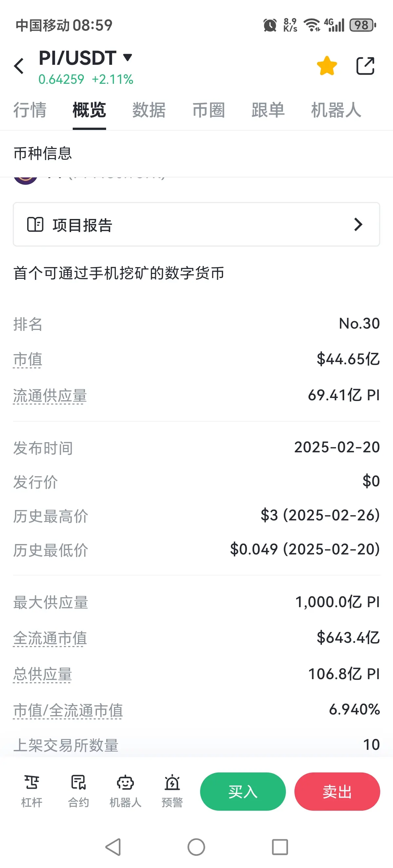Tap the 项目报告 book icon

[35, 225]
